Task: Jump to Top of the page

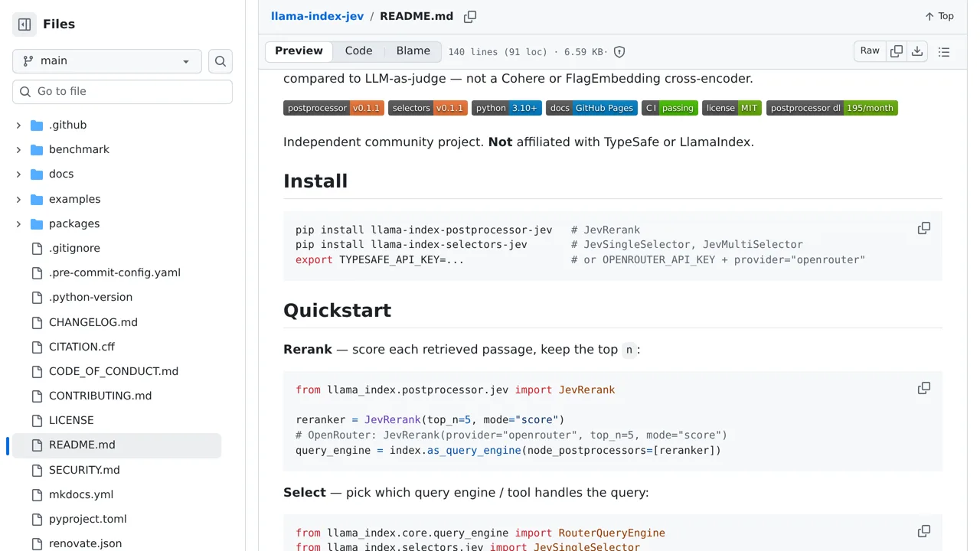Action: point(939,16)
